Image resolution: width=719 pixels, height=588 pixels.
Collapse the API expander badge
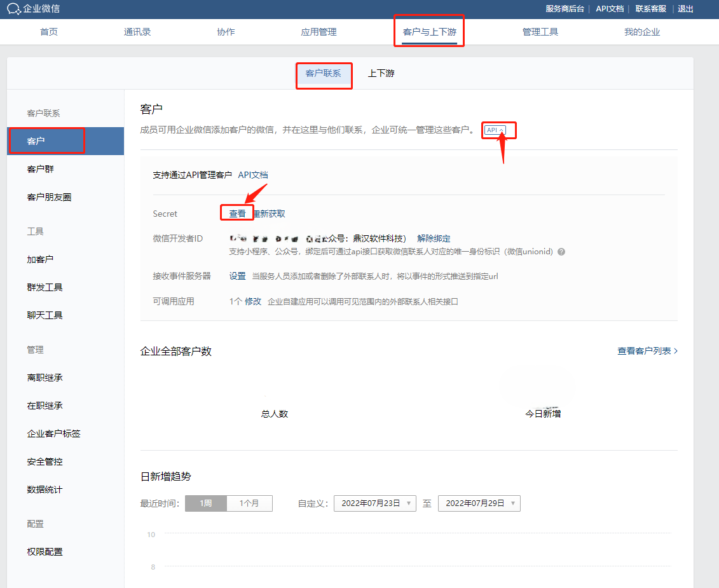point(495,130)
